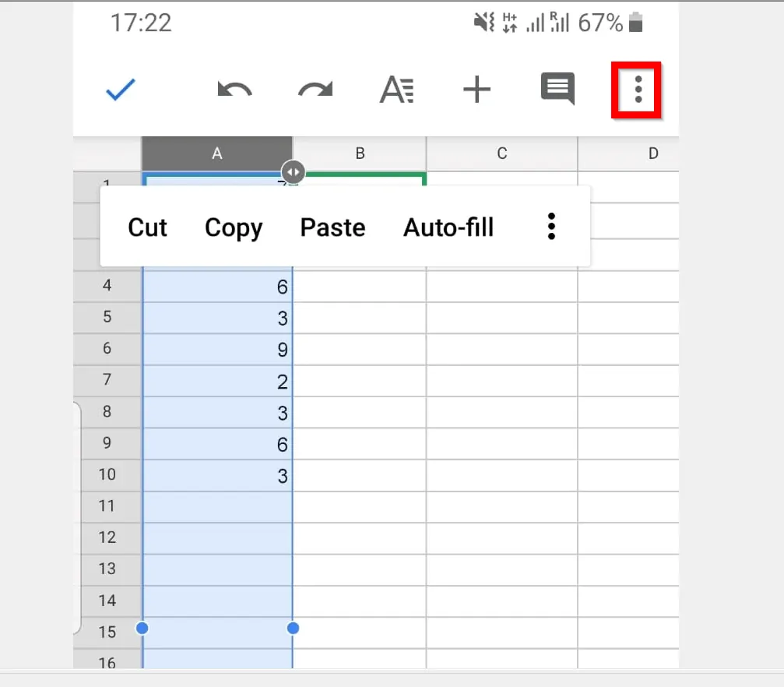Select row number 16
The width and height of the screenshot is (784, 687).
click(108, 661)
